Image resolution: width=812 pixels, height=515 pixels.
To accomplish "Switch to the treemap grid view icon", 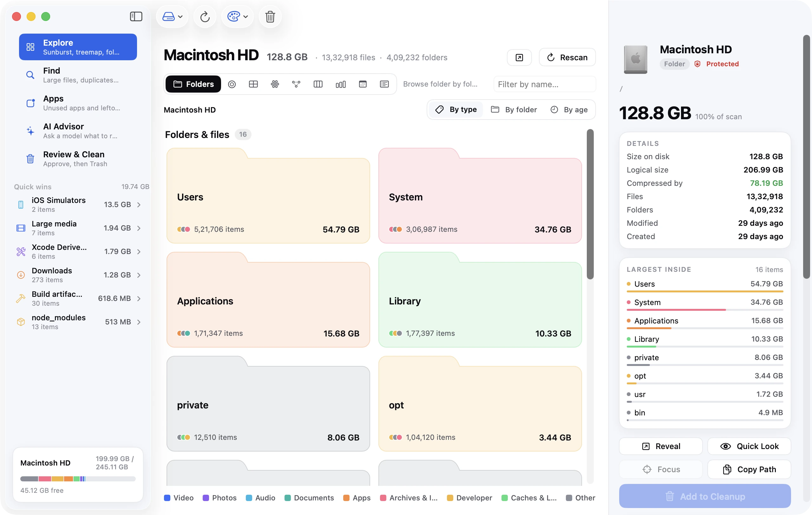I will (x=253, y=84).
